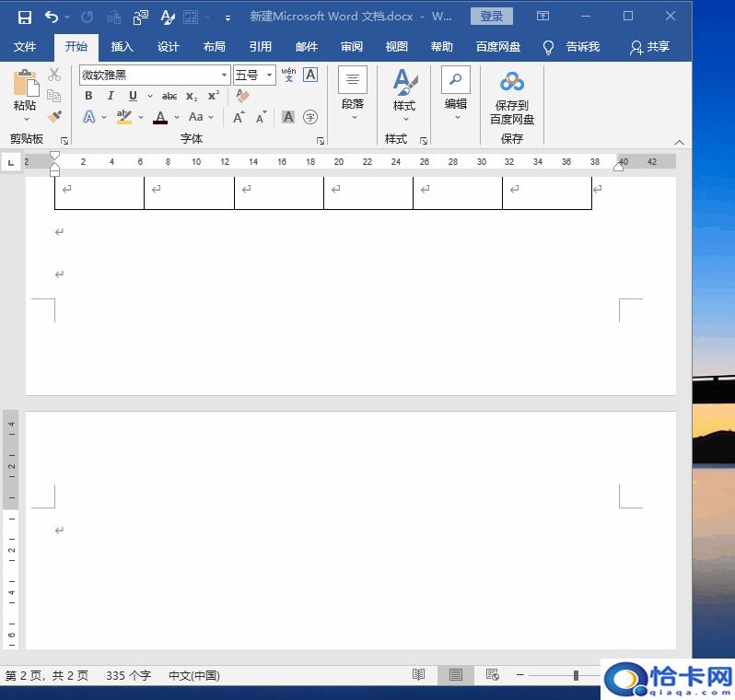
Task: Open the font name dropdown
Action: 224,76
